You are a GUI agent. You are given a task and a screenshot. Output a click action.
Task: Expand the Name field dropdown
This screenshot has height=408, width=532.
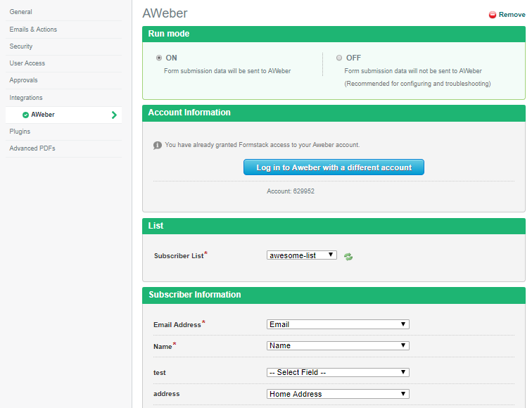338,345
